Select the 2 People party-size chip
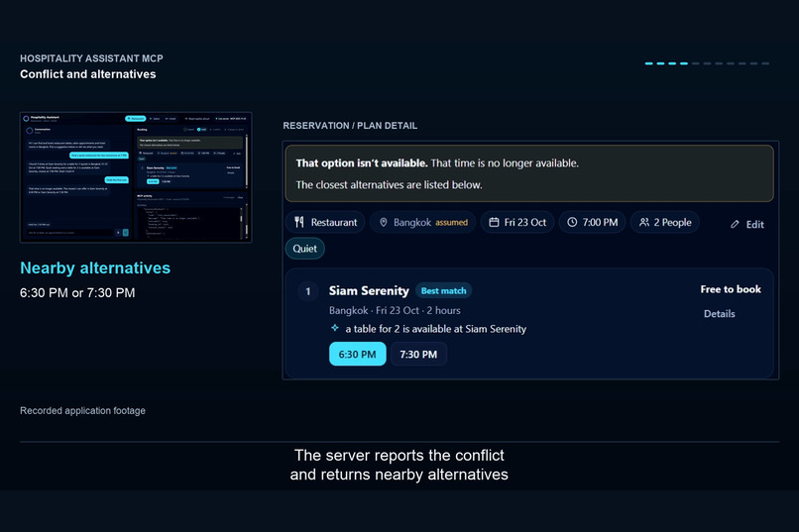This screenshot has height=532, width=799. coord(665,223)
